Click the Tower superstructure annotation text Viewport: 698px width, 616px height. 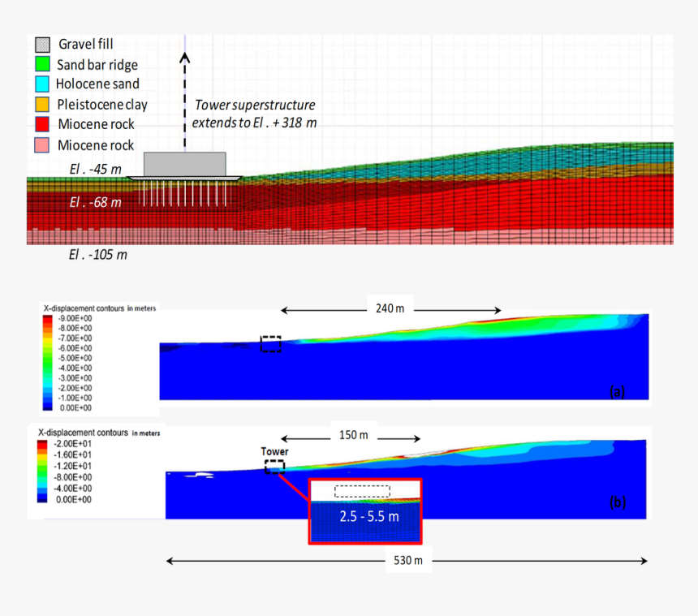click(253, 114)
